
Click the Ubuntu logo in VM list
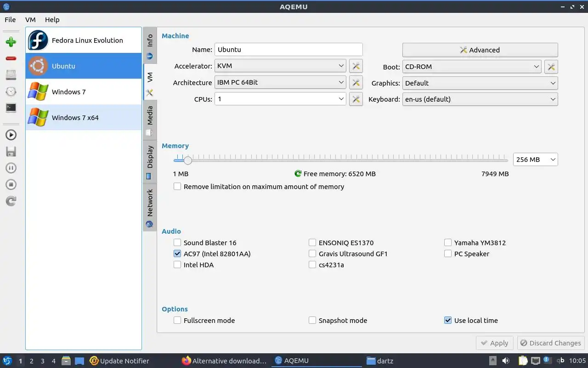(x=38, y=66)
